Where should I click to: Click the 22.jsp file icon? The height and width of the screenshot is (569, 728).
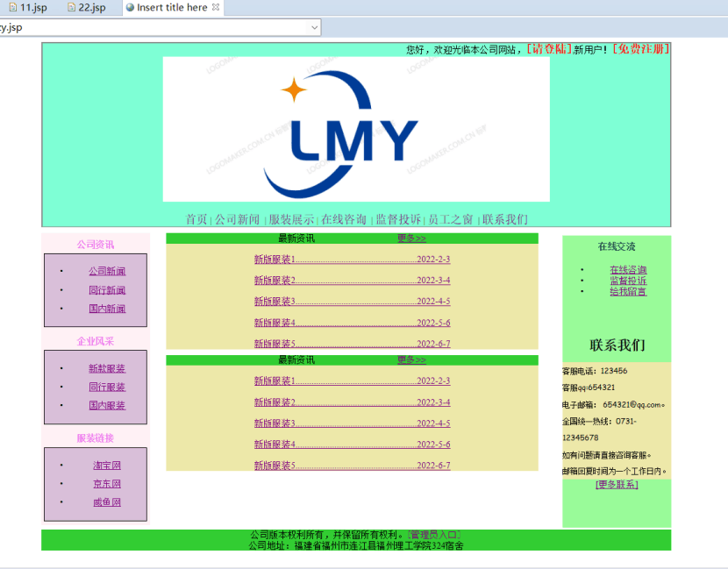pyautogui.click(x=71, y=7)
